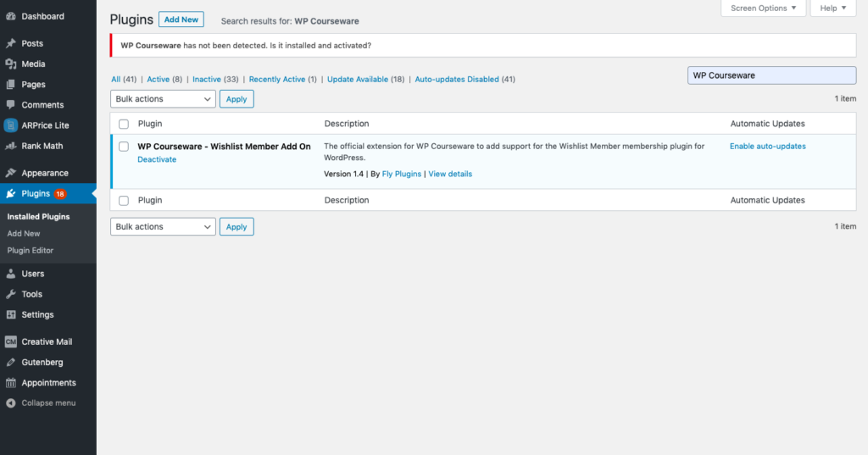Click the Collapse menu arrow icon
This screenshot has height=455, width=868.
point(10,403)
